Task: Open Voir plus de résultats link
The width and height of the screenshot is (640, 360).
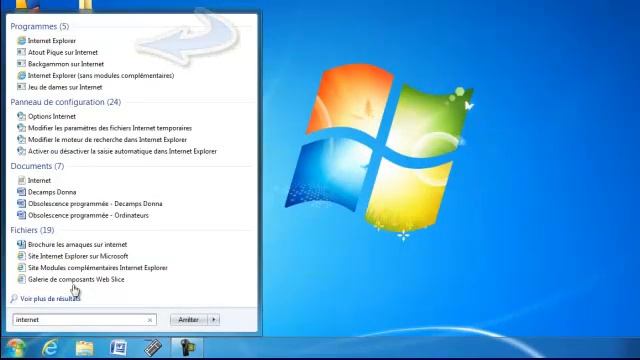Action: [50, 299]
